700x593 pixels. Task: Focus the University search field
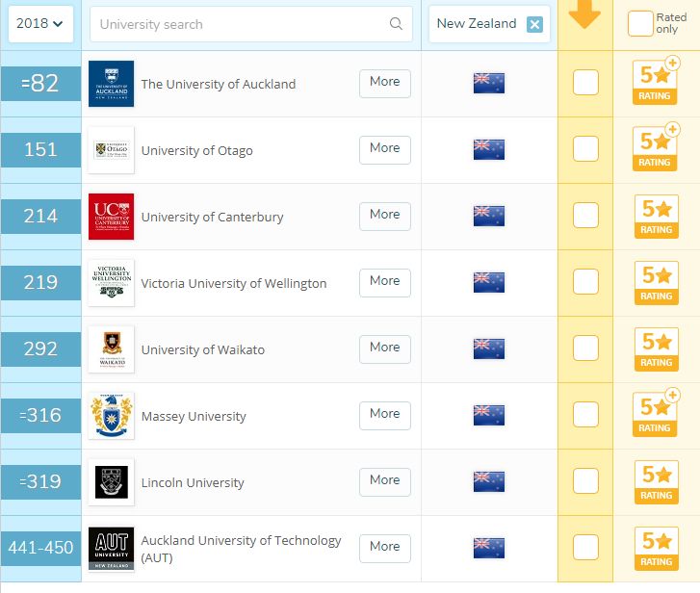point(241,24)
